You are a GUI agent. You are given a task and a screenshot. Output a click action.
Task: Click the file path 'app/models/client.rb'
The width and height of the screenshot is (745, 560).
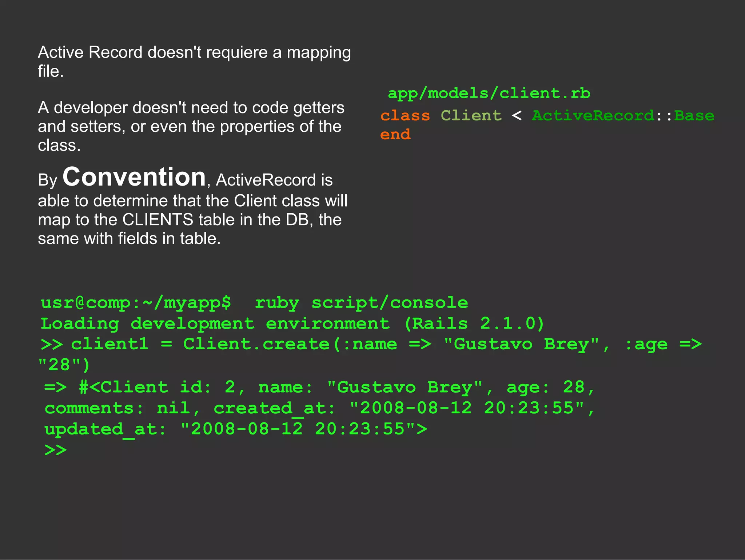tap(489, 94)
